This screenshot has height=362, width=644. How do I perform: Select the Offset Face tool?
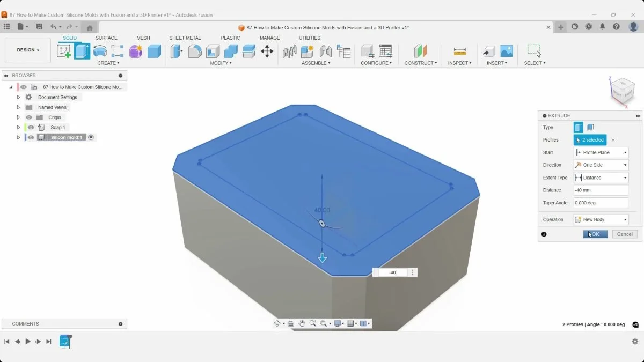click(249, 51)
